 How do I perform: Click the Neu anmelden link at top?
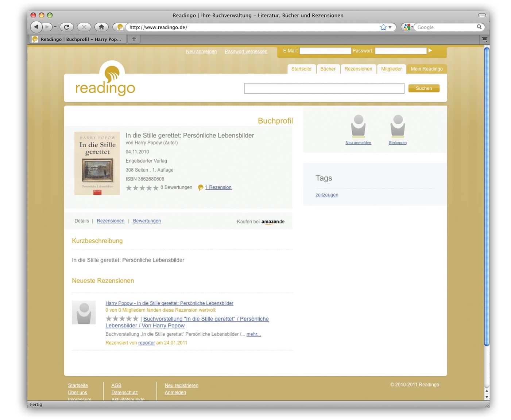coord(201,52)
